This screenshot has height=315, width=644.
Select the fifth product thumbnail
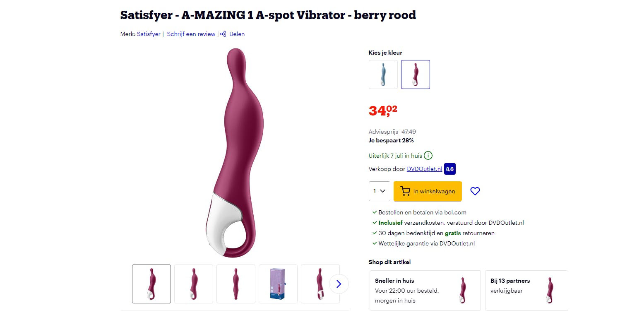click(320, 284)
